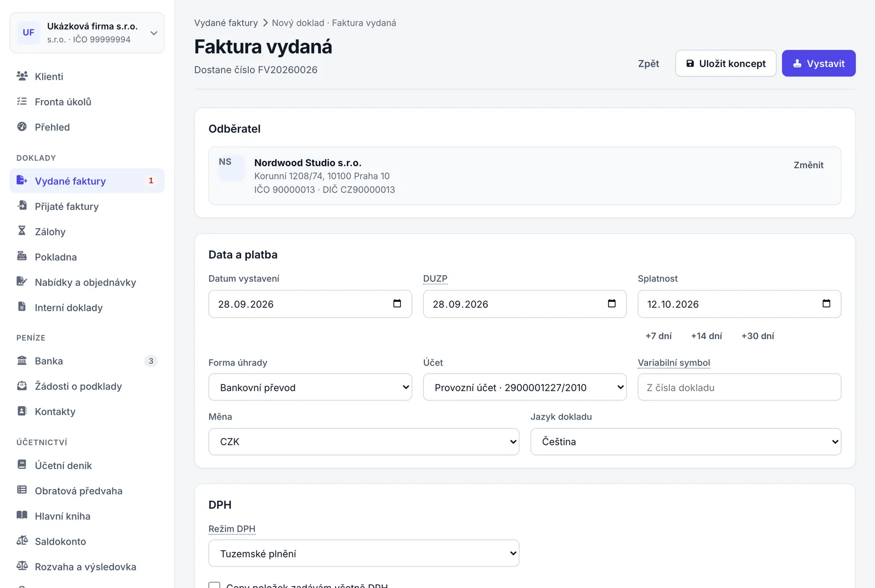
Task: Open Nabídky a objednávky page
Action: 87,282
